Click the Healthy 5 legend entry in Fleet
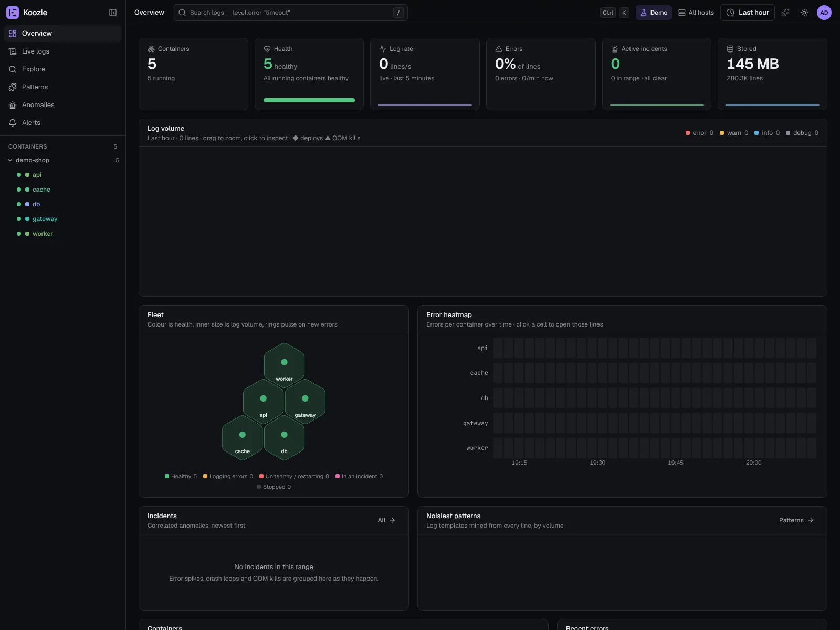Screen dimensions: 840x630 181,477
